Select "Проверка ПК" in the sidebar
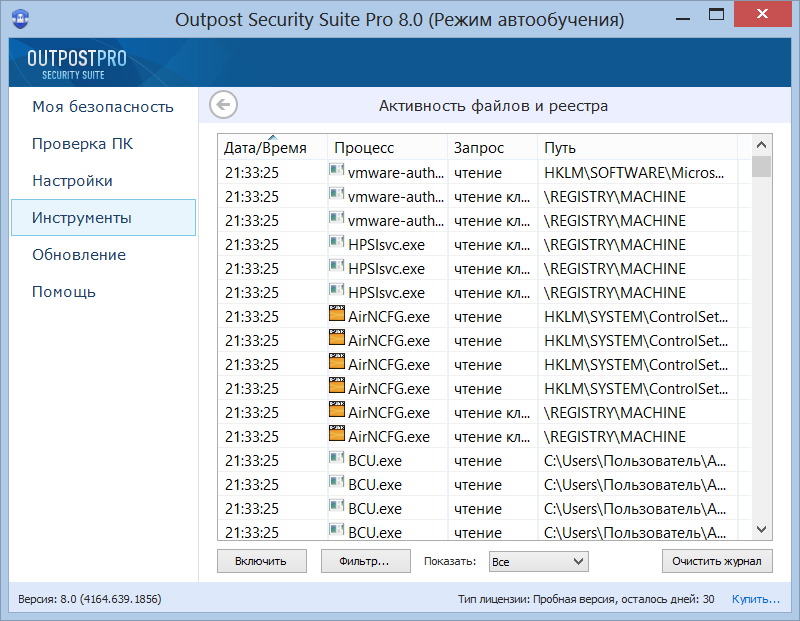Screen dimensions: 800x621 coord(82,144)
